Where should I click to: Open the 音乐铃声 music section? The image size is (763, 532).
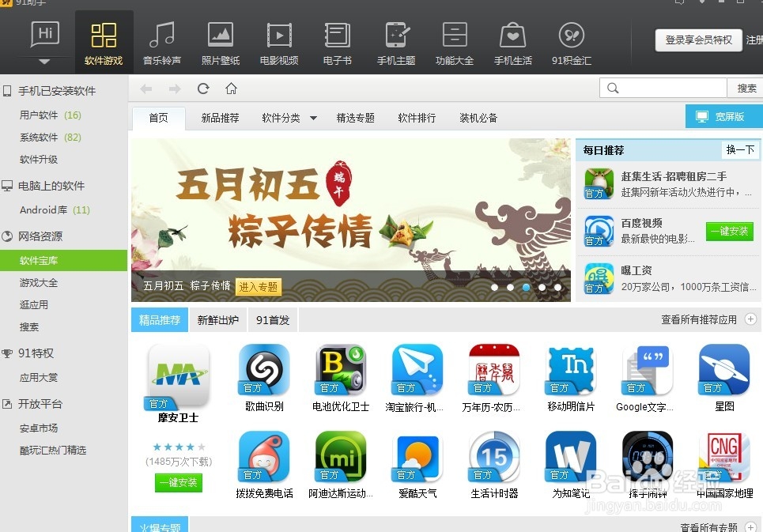click(162, 43)
